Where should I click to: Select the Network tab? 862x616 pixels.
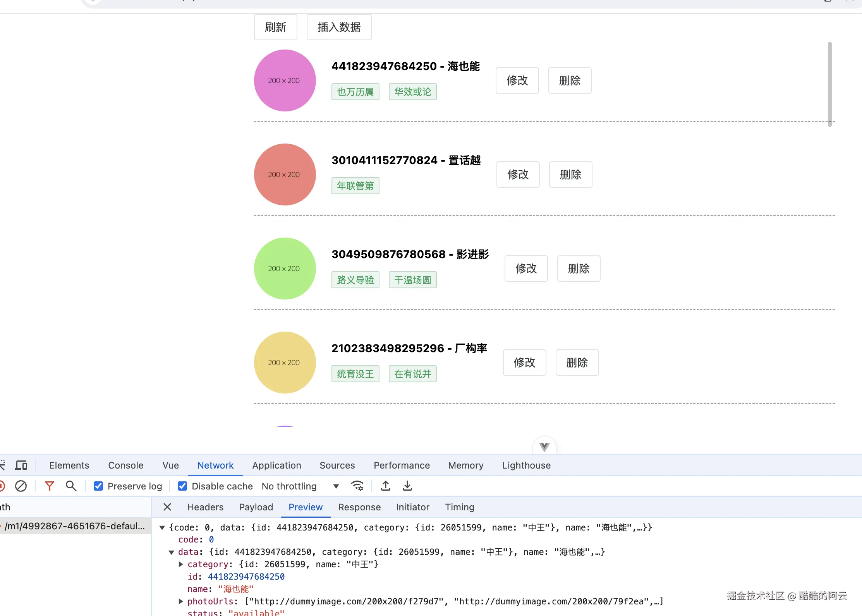coord(215,465)
